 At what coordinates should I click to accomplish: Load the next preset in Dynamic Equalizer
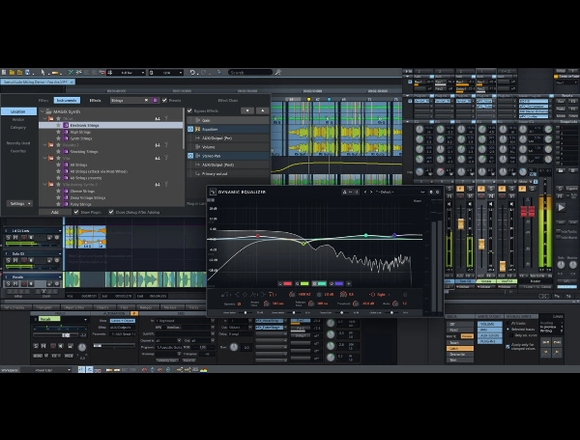tap(371, 192)
